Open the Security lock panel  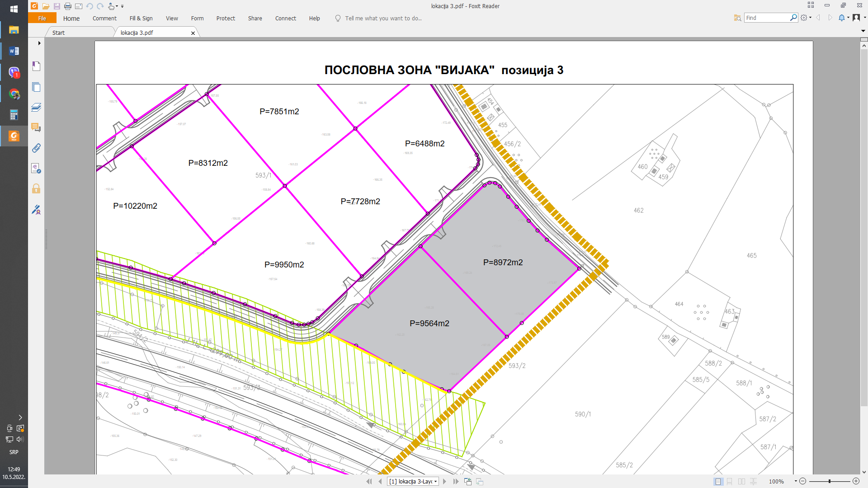click(x=36, y=188)
